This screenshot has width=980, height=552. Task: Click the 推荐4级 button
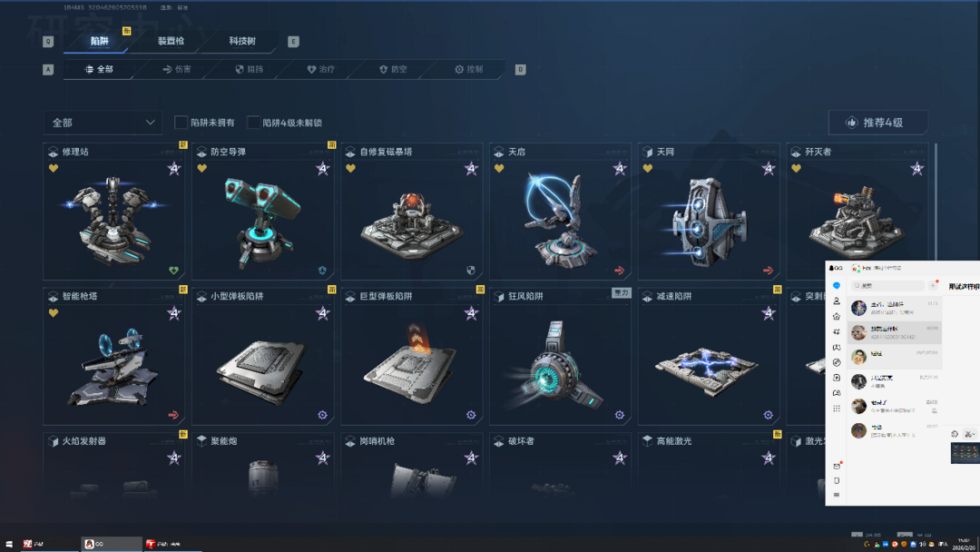tap(877, 123)
